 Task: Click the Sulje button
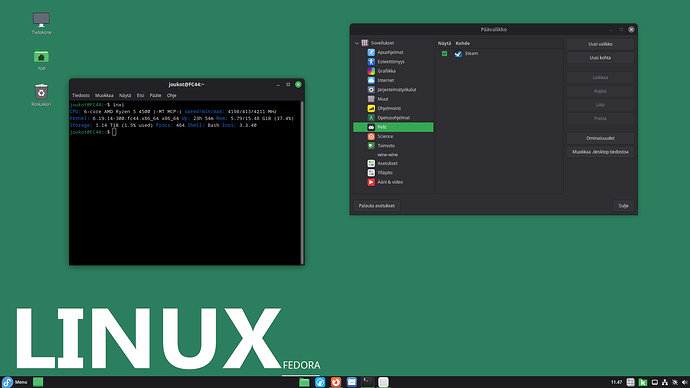click(624, 205)
